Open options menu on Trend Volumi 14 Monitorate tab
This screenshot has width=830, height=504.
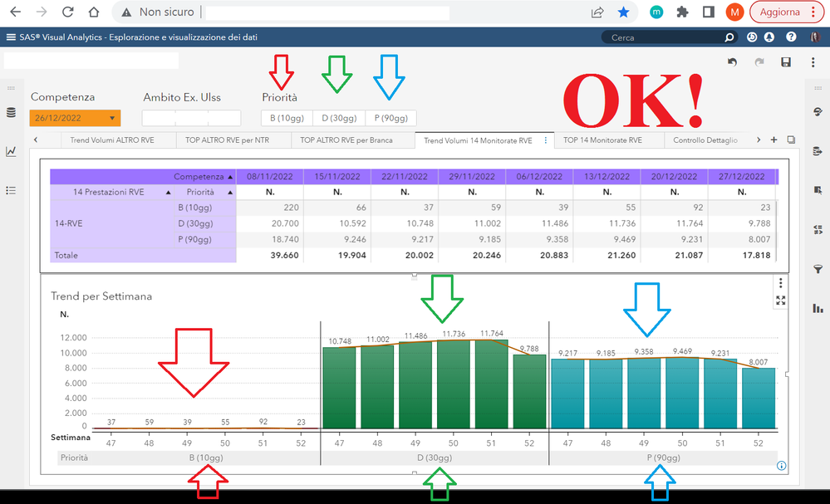click(x=546, y=140)
